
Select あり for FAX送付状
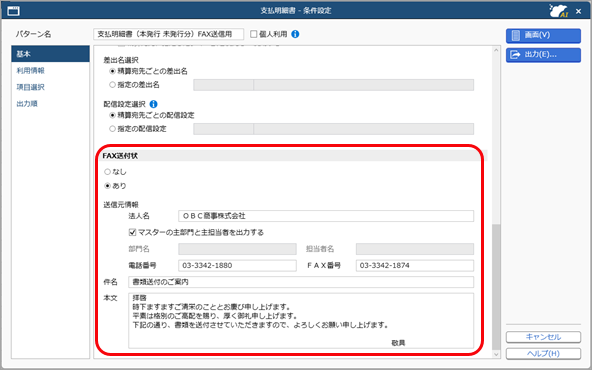pyautogui.click(x=108, y=186)
